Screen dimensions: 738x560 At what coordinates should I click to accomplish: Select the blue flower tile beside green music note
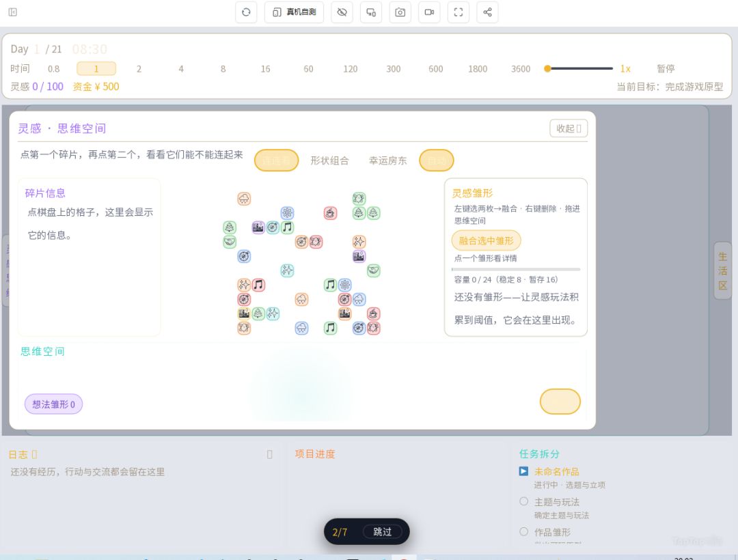click(345, 285)
